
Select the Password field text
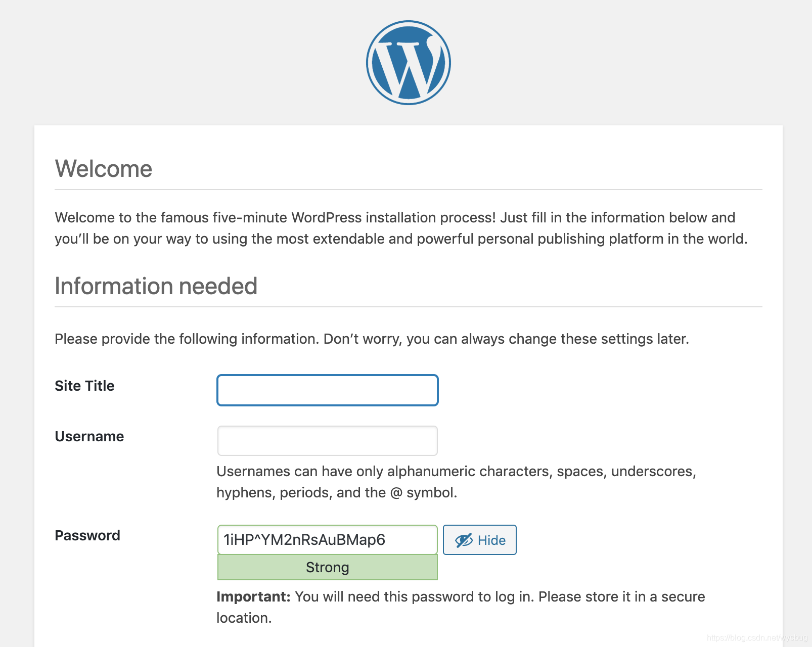pyautogui.click(x=327, y=540)
